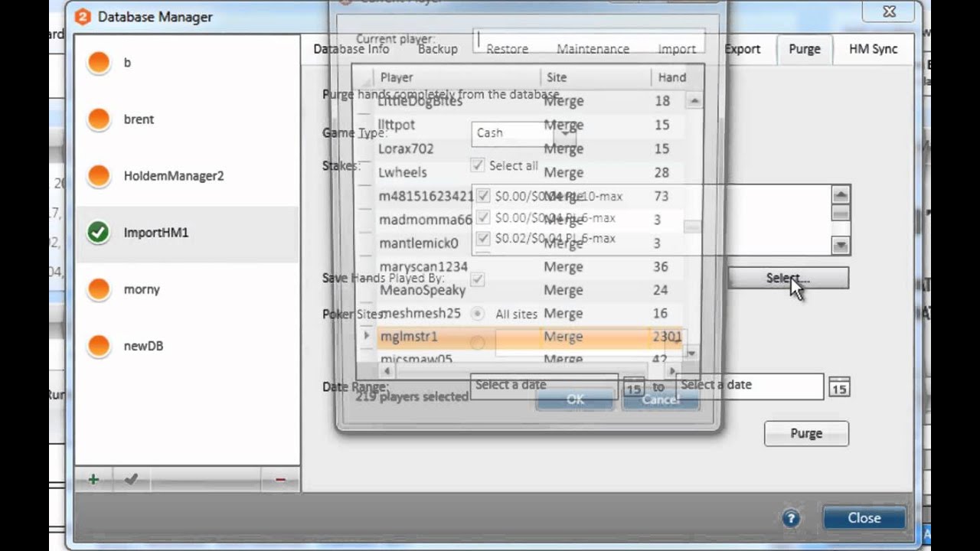The width and height of the screenshot is (980, 551).
Task: Click the player list scroll down arrow
Action: (x=692, y=353)
